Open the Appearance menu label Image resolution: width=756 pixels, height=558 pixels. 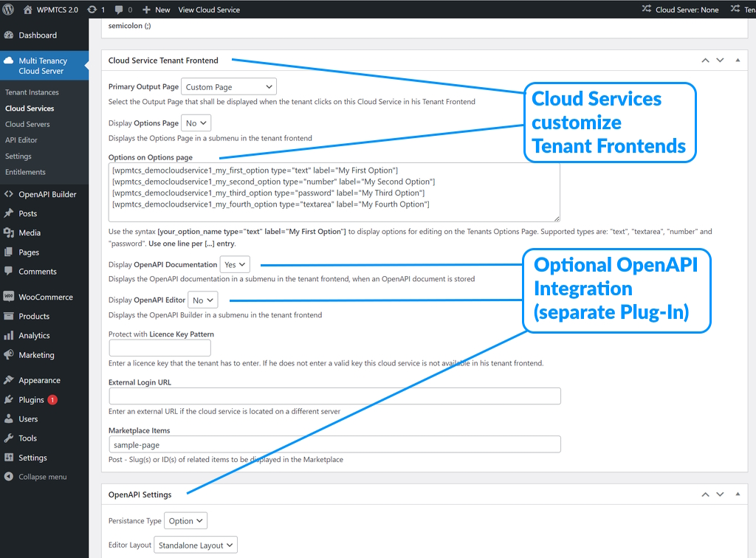pos(40,380)
